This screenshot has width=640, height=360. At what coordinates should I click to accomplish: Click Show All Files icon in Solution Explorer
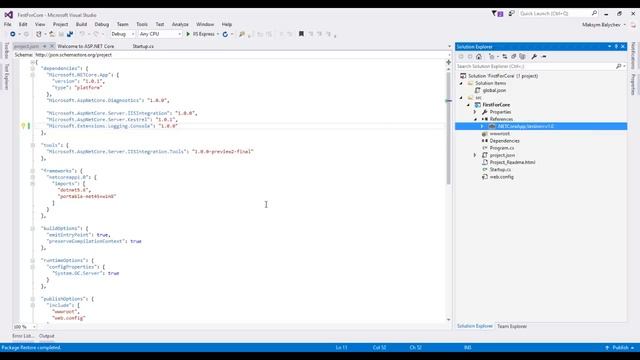pos(522,56)
